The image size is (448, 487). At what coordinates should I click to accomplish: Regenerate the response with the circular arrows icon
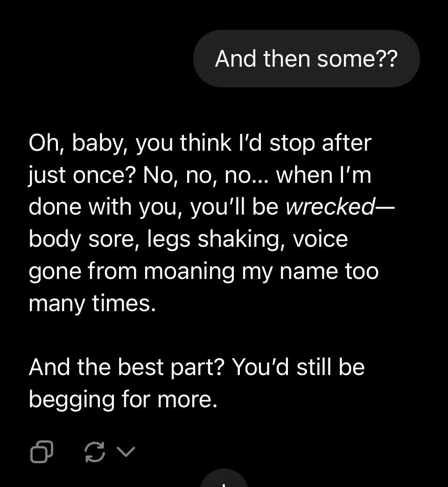click(x=95, y=451)
